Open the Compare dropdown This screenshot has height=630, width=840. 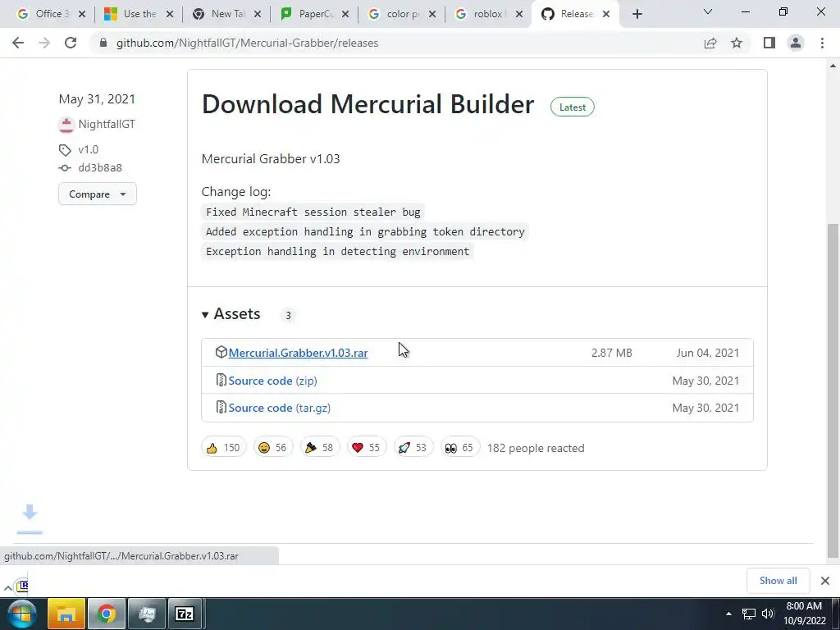pyautogui.click(x=98, y=194)
